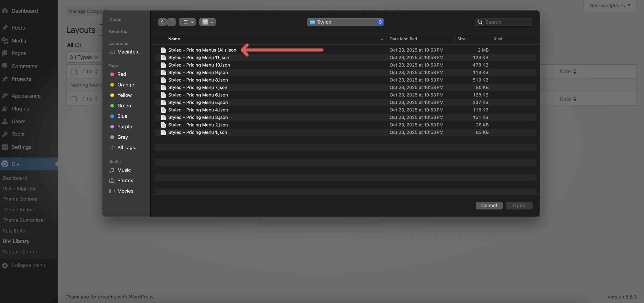
Task: Open the list view options button
Action: (x=187, y=22)
